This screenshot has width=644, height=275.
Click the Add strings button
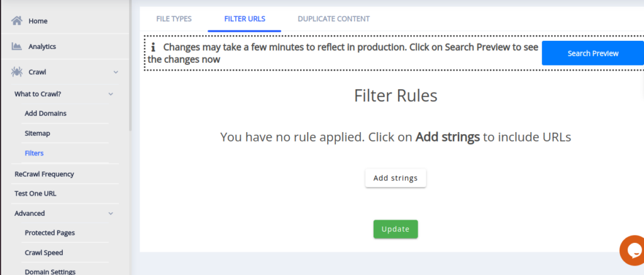pos(396,178)
